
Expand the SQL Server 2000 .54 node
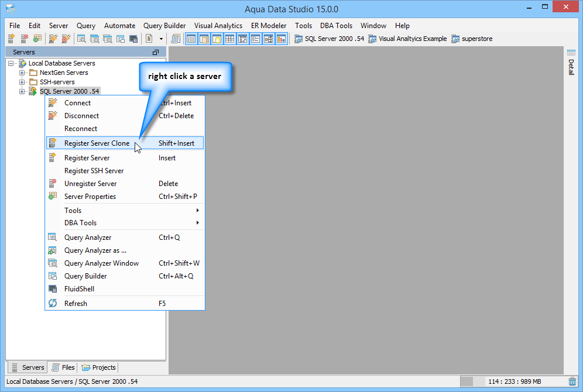tap(22, 91)
